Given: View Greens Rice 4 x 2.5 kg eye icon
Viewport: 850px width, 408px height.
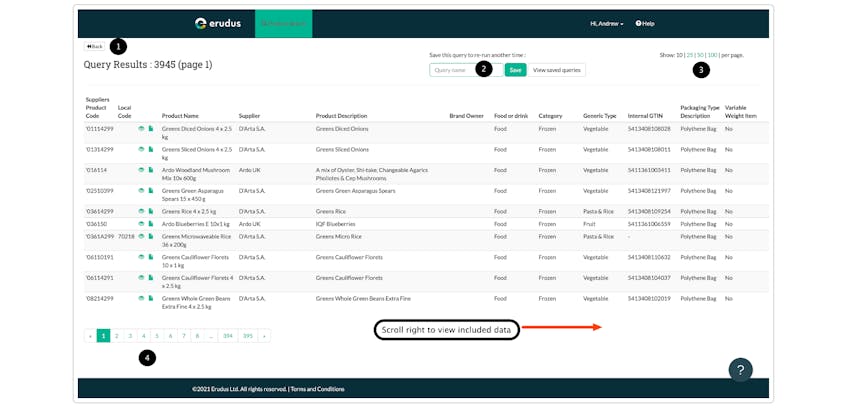Looking at the screenshot, I should (141, 211).
